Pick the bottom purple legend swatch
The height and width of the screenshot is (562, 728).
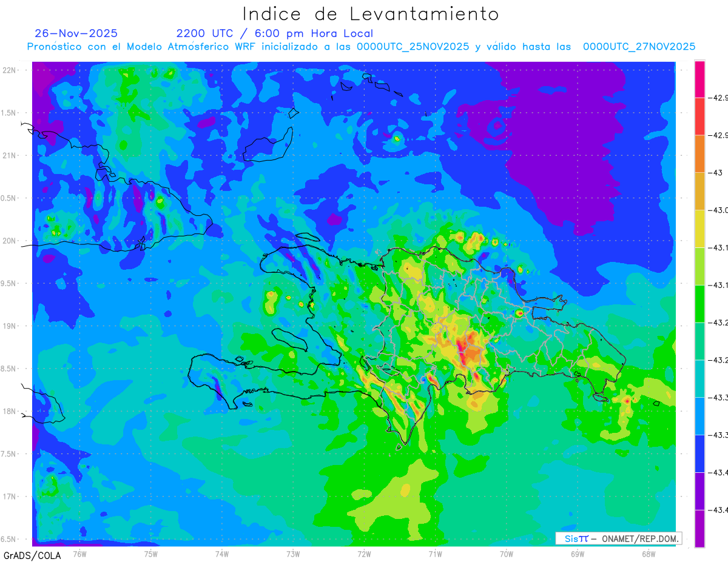pos(699,529)
